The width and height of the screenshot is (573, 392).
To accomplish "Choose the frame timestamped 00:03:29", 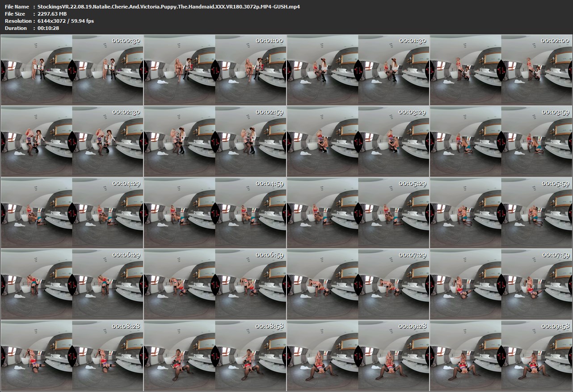I will 358,142.
